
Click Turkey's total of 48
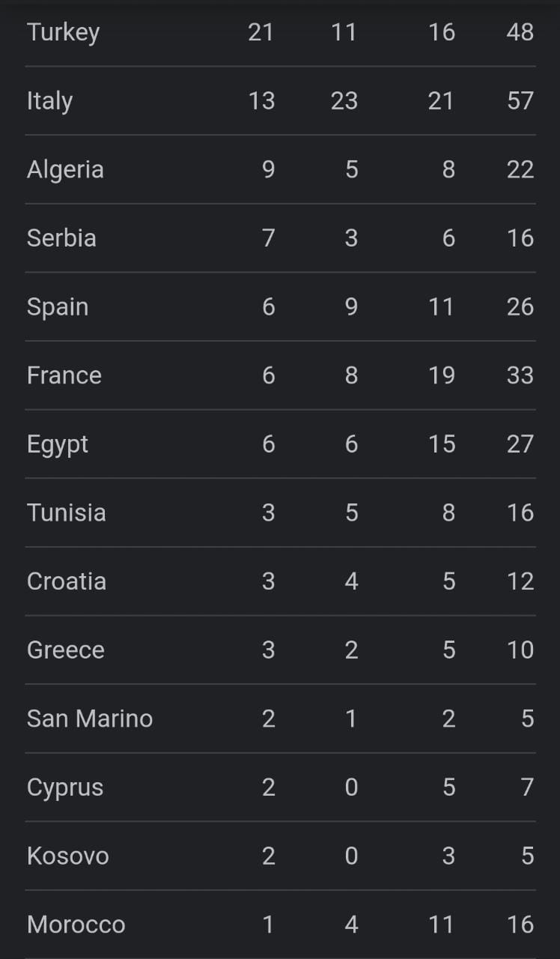[520, 32]
